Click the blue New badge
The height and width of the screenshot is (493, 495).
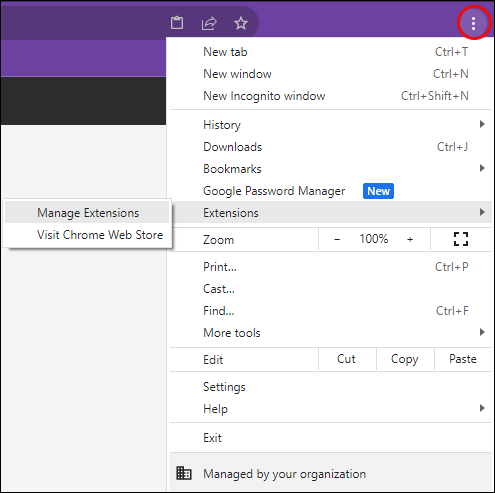378,191
